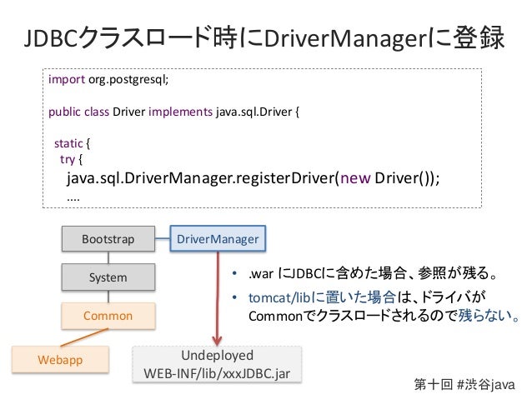This screenshot has height=399, width=532.
Task: Click the System classloader box
Action: pyautogui.click(x=108, y=277)
